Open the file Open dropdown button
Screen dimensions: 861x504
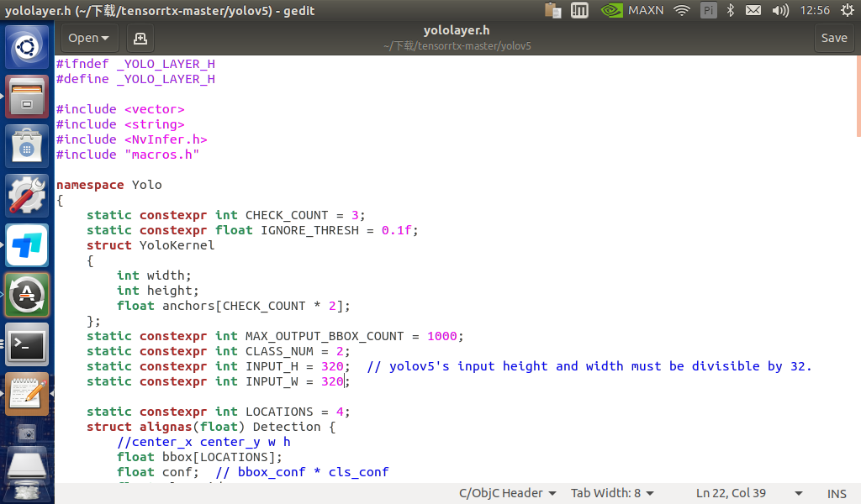pyautogui.click(x=89, y=38)
